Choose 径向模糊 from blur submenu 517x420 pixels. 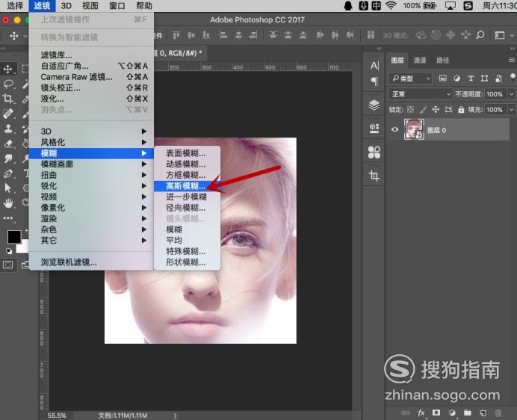coord(187,208)
